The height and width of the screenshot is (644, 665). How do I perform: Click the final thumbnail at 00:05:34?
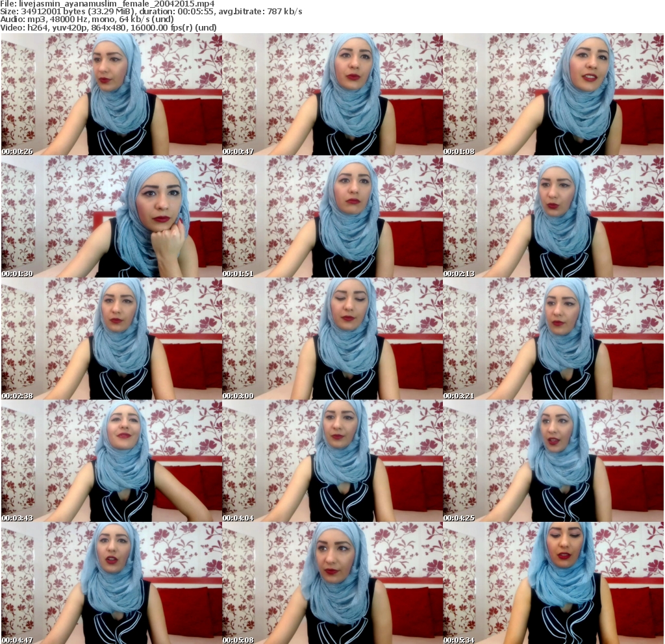[x=553, y=583]
